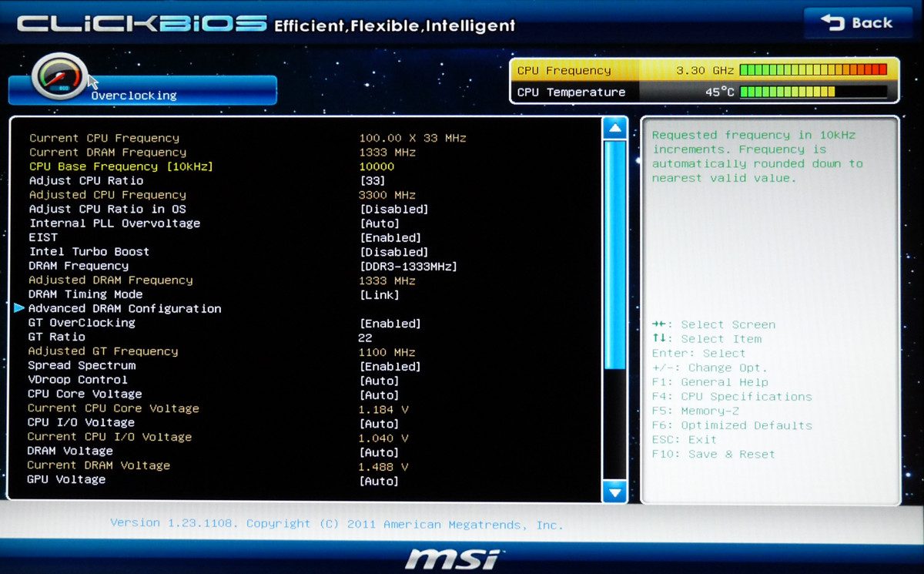Click the 45°C temperature readout
Viewport: 924px width, 574px height.
point(720,92)
